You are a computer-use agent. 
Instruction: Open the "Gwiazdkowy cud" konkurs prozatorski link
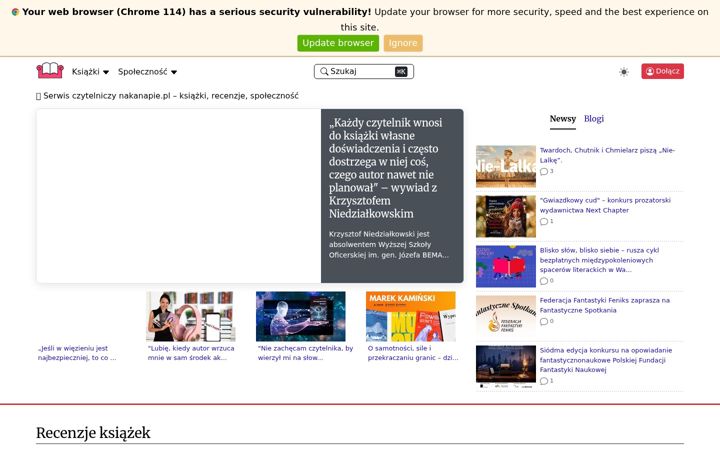605,205
